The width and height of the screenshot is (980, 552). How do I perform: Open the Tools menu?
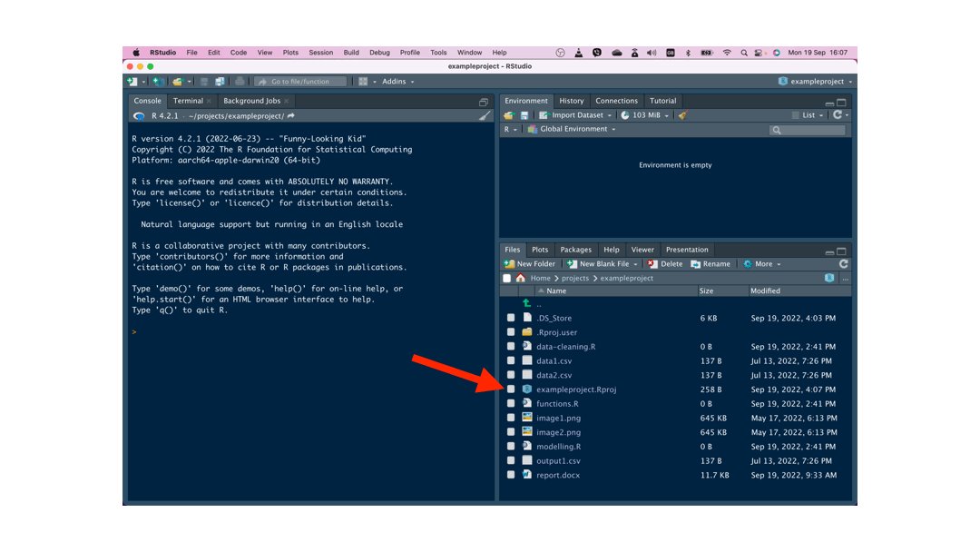[438, 53]
